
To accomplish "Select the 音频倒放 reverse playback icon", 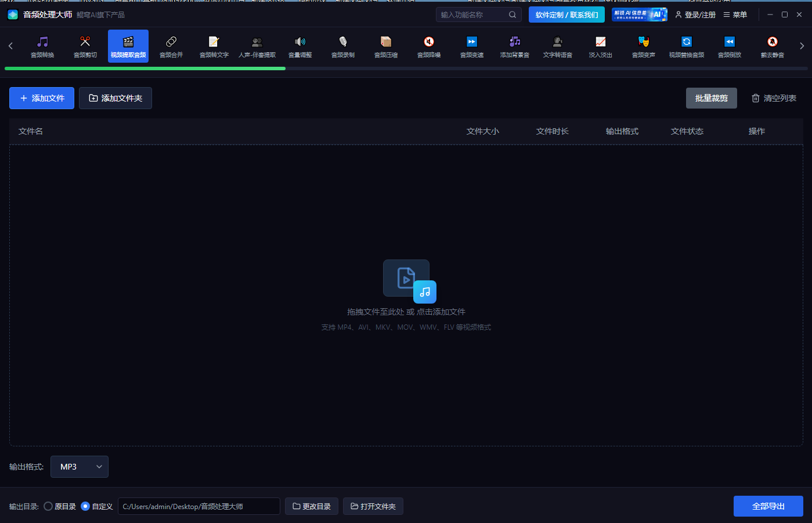I will 730,46.
